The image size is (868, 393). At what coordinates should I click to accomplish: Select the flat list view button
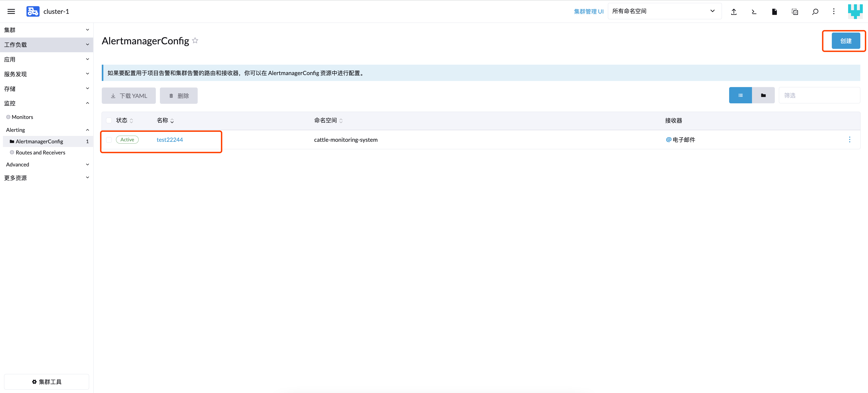click(740, 95)
